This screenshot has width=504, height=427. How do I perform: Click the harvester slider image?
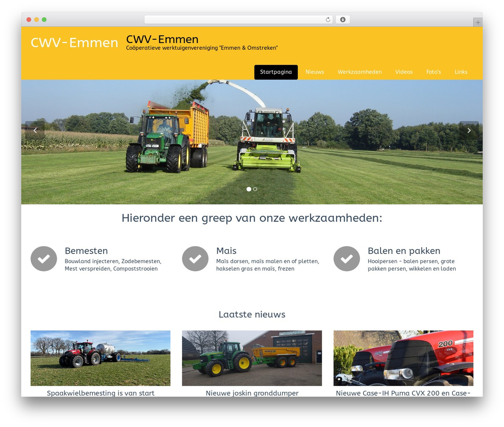[252, 142]
